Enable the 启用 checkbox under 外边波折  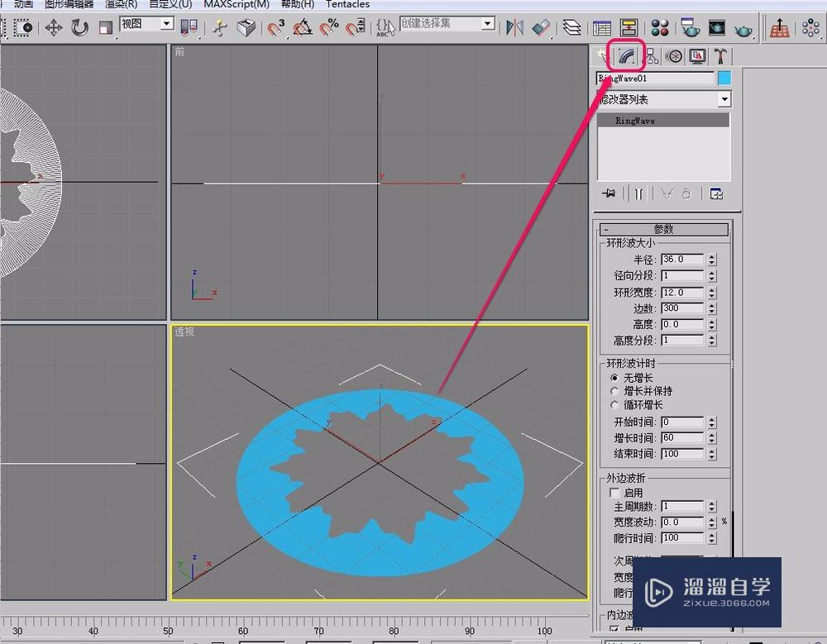click(614, 492)
